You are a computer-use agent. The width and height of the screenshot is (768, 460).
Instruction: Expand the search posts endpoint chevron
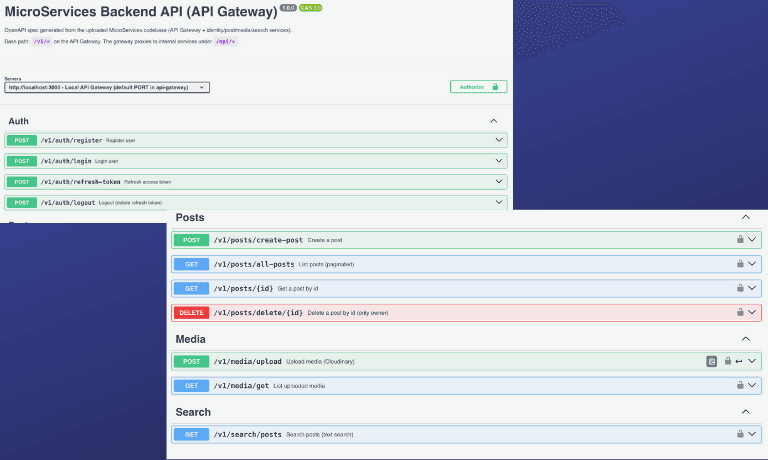(x=753, y=434)
